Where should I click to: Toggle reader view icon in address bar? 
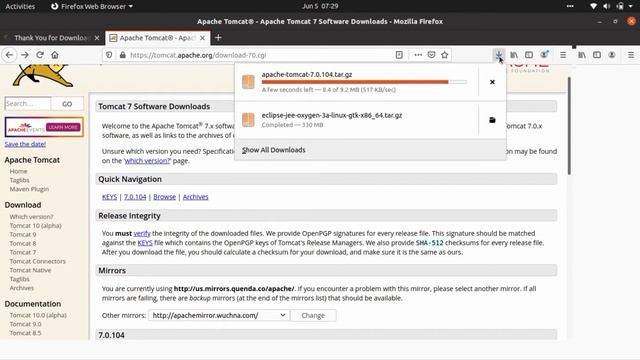coord(399,55)
